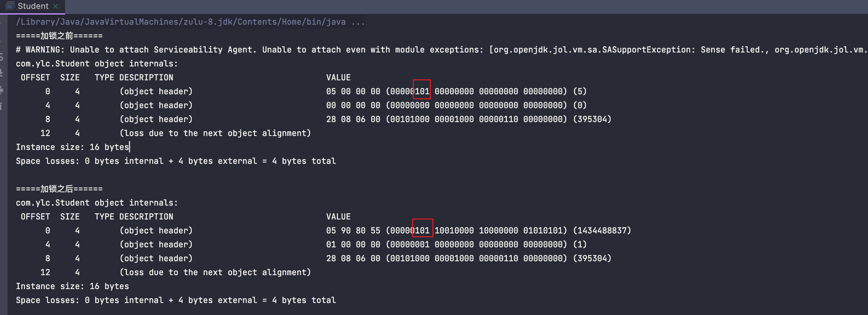
Task: Click the decimal value '(0)'
Action: click(x=580, y=105)
